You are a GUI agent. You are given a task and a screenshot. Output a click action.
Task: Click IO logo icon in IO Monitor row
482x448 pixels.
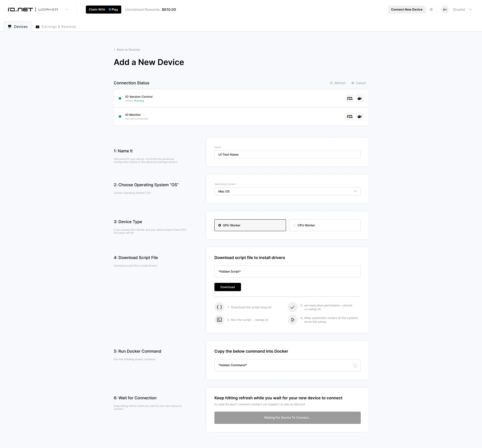click(x=350, y=117)
